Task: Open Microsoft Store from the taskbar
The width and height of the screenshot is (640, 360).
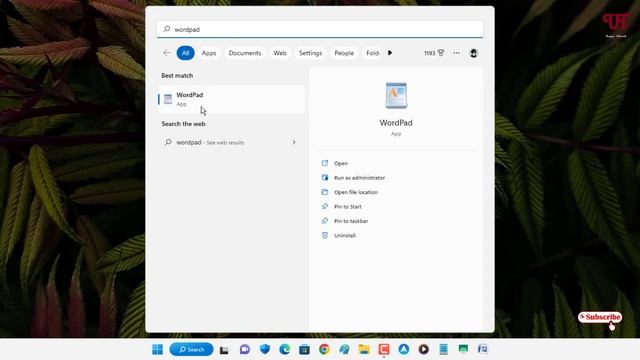Action: tap(304, 349)
